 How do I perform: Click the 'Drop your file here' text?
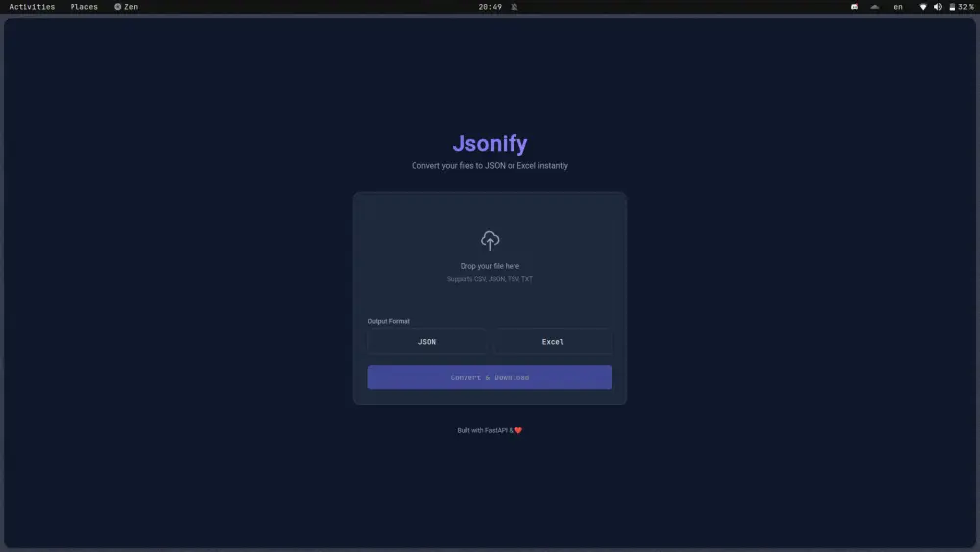click(490, 266)
